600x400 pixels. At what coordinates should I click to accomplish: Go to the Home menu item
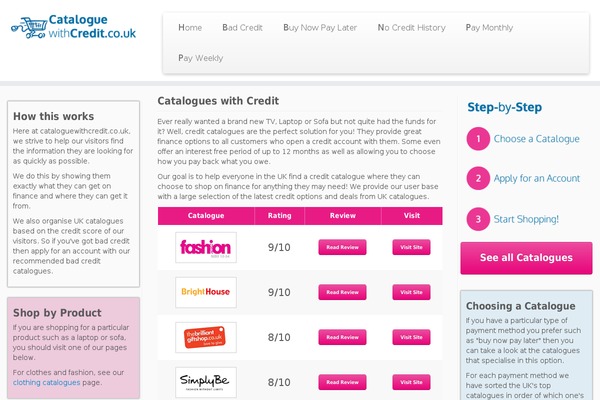tap(190, 28)
